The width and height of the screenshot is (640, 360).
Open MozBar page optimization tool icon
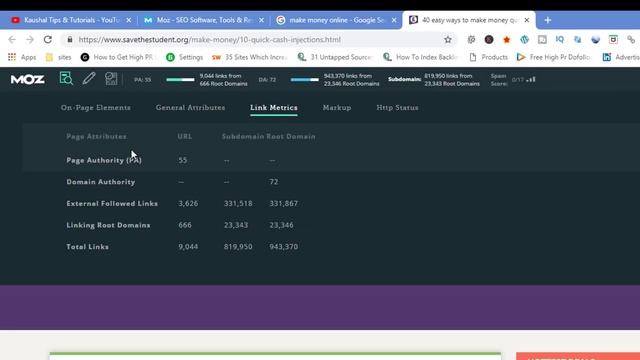[x=111, y=78]
